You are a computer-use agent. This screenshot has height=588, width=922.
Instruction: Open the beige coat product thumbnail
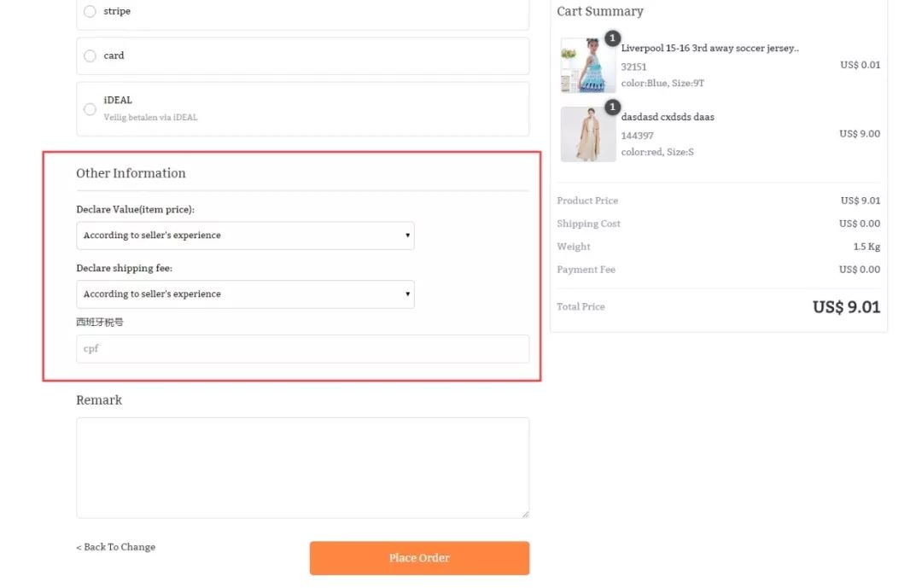587,135
